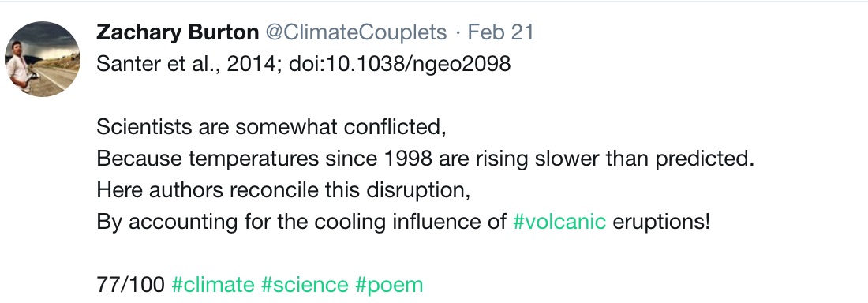Open the Zachary Burton display name
This screenshot has height=303, width=868.
point(177,32)
